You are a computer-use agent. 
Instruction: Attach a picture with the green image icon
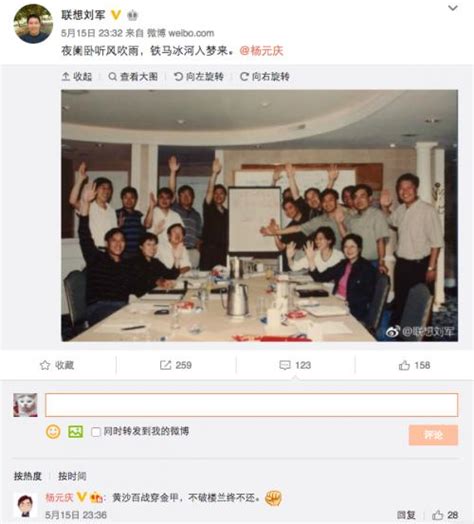(x=76, y=432)
